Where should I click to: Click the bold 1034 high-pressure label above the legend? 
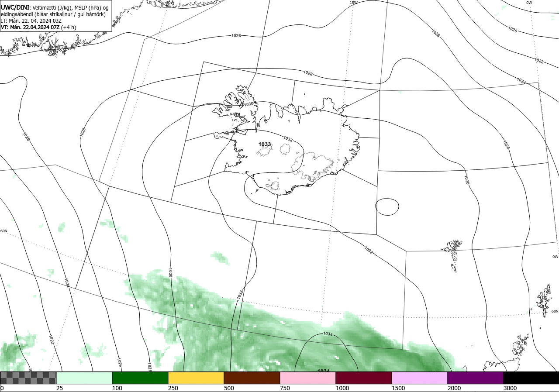324,370
